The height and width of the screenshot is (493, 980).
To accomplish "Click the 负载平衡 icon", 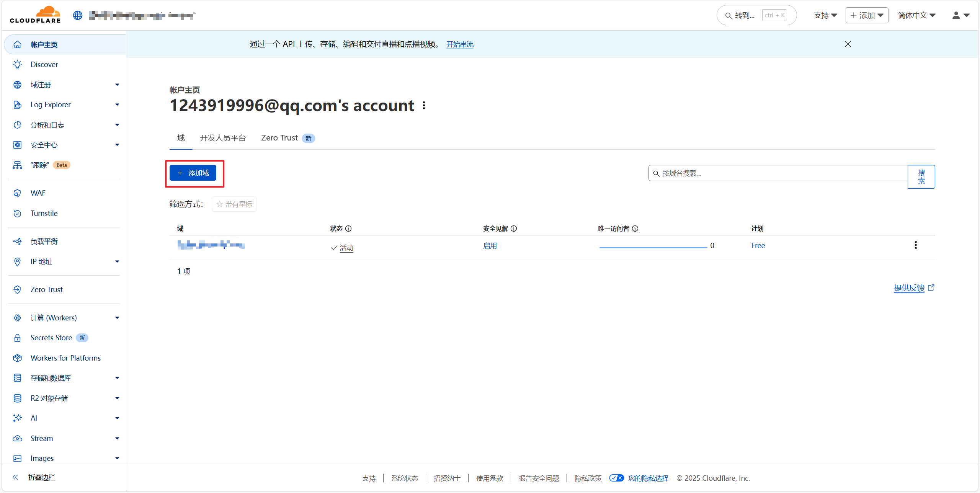I will tap(17, 241).
